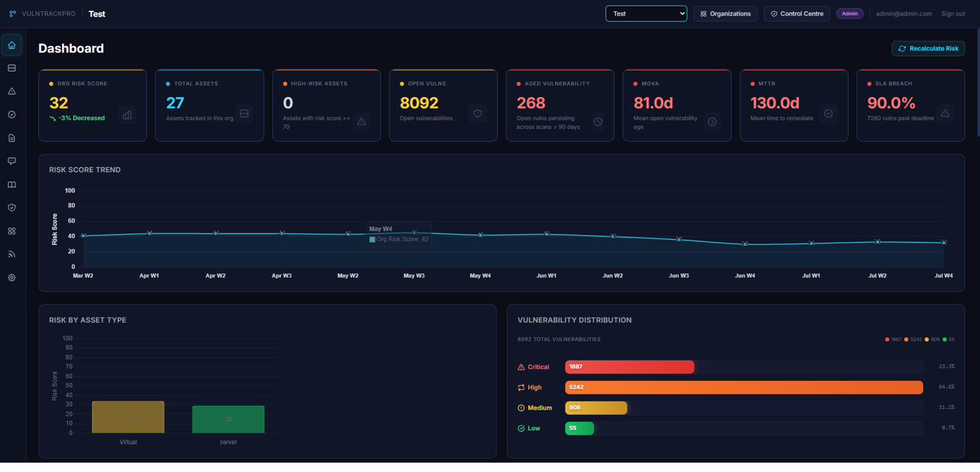Screen dimensions: 980x472
Task: Click the 64.8% High percentage label
Action: 946,387
